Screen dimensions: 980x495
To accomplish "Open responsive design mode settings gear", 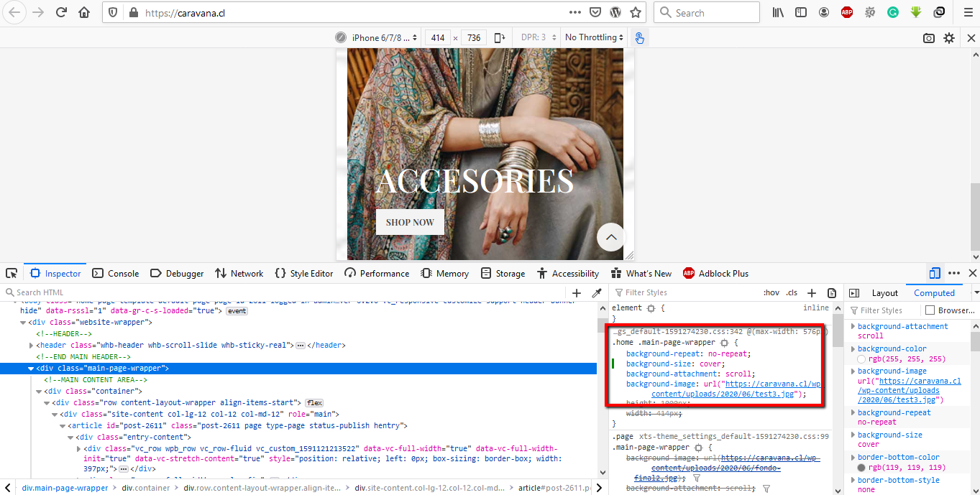I will click(x=949, y=38).
